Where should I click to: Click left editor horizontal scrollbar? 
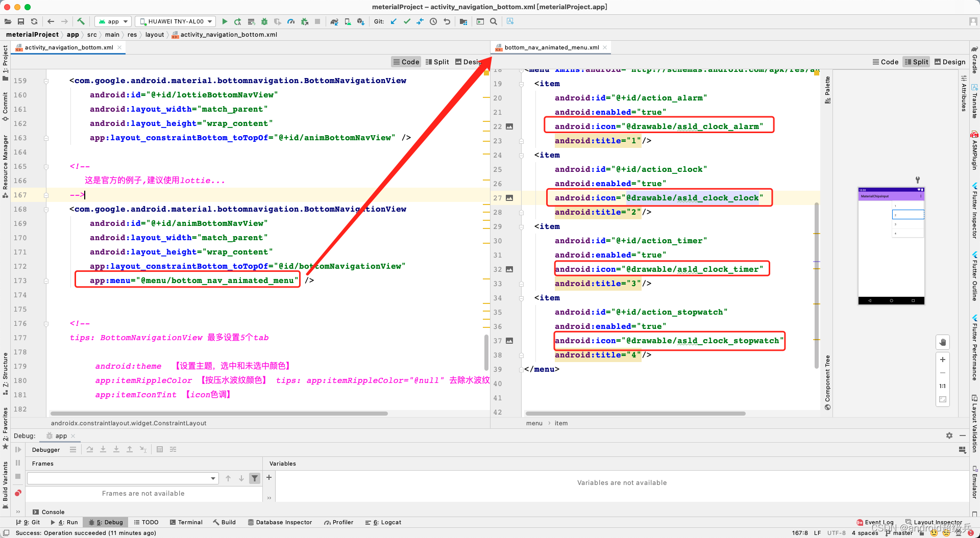pyautogui.click(x=219, y=414)
